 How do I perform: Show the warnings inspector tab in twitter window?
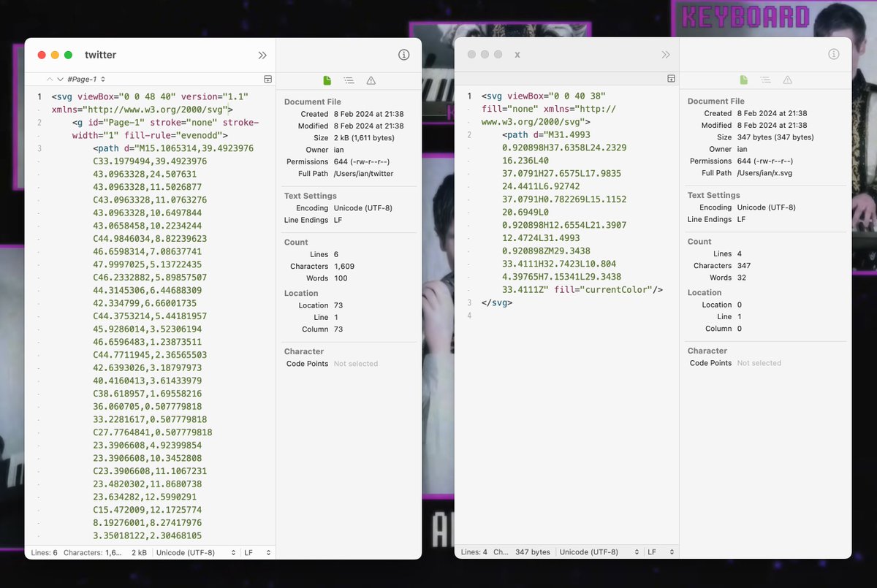(371, 80)
